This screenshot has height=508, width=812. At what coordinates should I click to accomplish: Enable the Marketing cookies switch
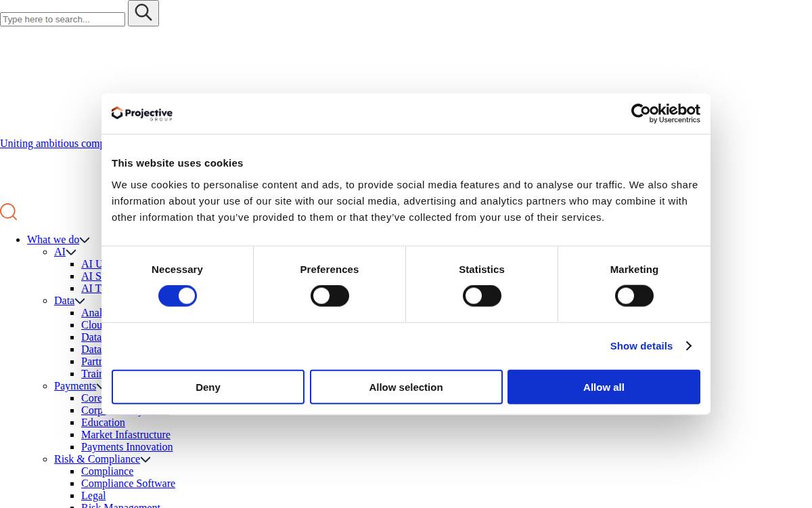(x=634, y=296)
